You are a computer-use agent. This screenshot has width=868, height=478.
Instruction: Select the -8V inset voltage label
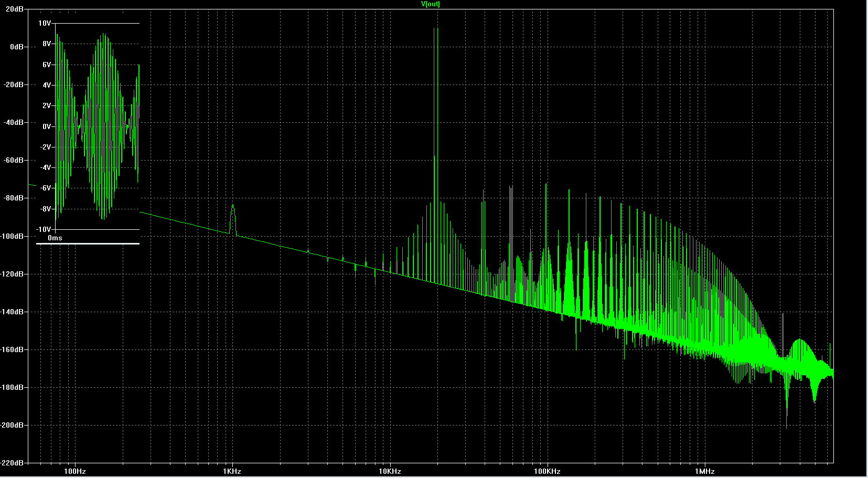coord(46,209)
